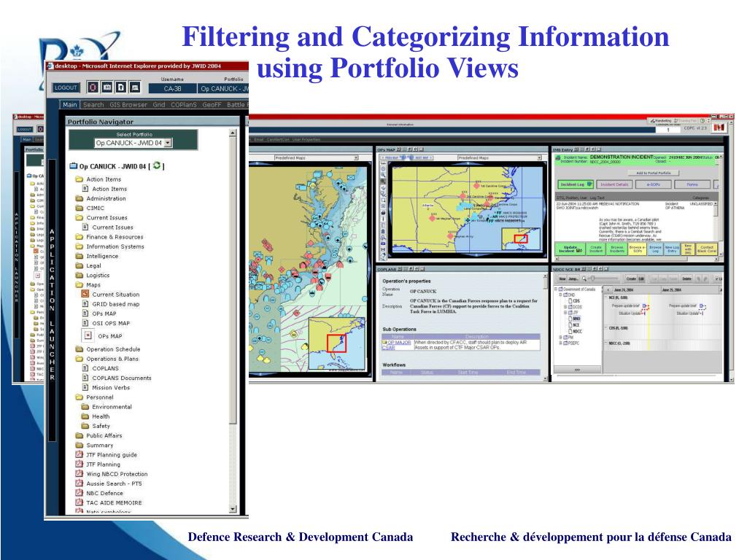
Task: Click the red overview box on the OPs MAP inset
Action: (521, 238)
